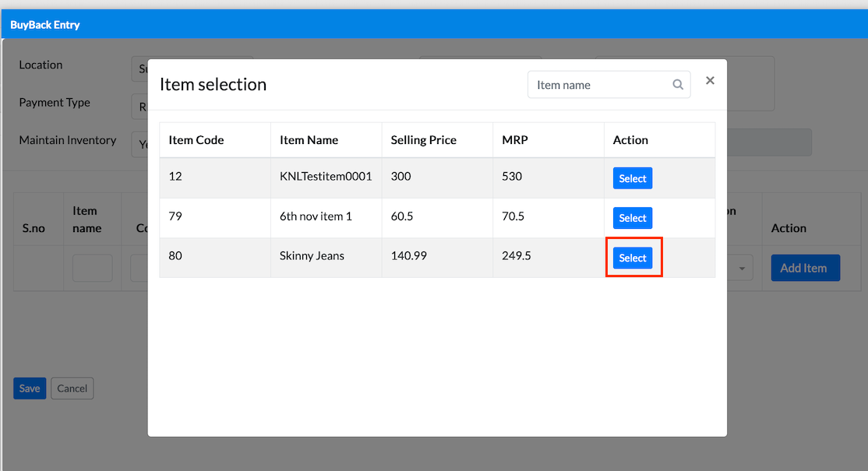The width and height of the screenshot is (868, 471).
Task: Click the Item name input box in table
Action: pyautogui.click(x=93, y=268)
